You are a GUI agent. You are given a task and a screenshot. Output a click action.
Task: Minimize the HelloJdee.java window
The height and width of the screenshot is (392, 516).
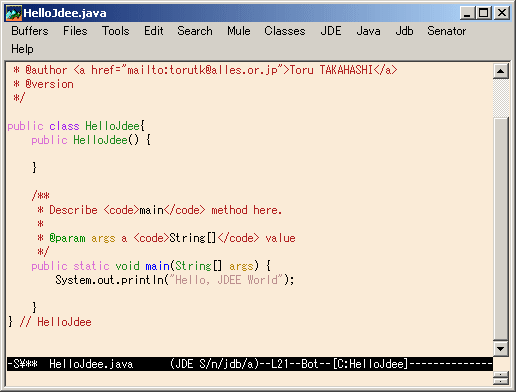[467, 13]
